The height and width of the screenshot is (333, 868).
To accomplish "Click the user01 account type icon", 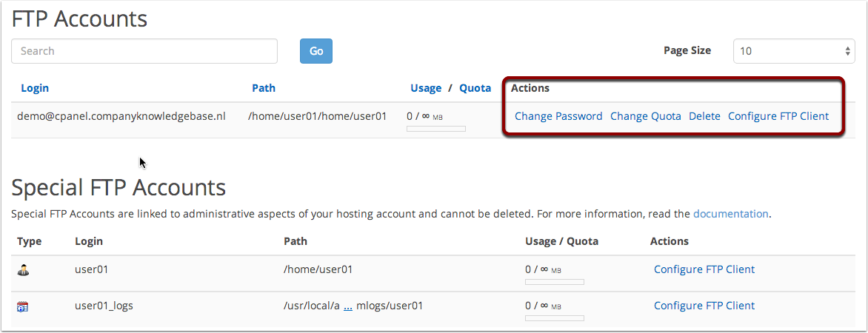I will [22, 270].
